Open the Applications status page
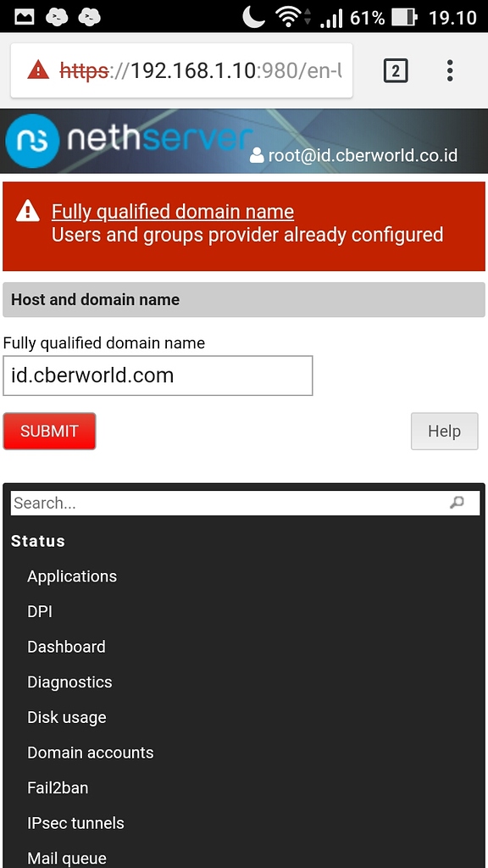This screenshot has height=868, width=488. coord(72,576)
